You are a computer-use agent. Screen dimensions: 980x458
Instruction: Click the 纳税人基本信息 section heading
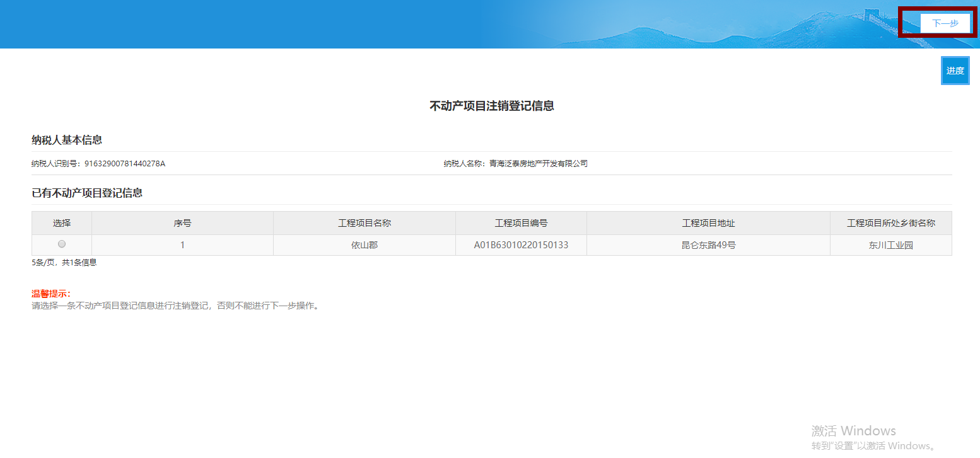pos(67,140)
